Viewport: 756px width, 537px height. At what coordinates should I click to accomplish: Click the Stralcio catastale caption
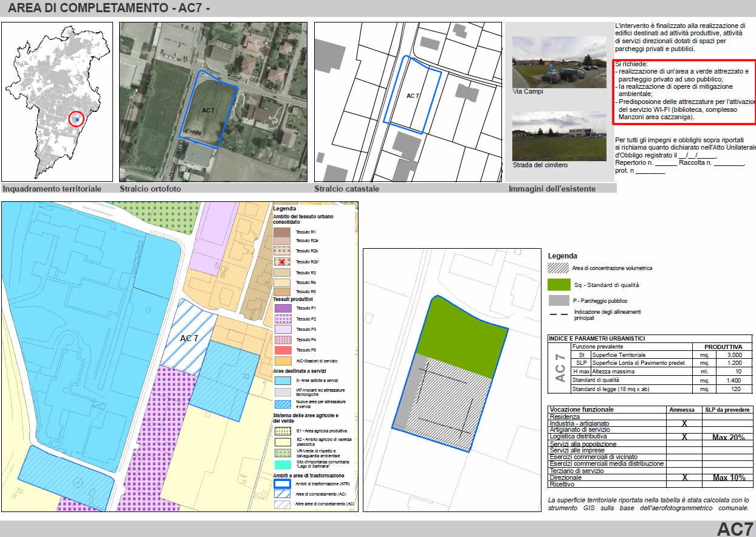click(x=347, y=189)
